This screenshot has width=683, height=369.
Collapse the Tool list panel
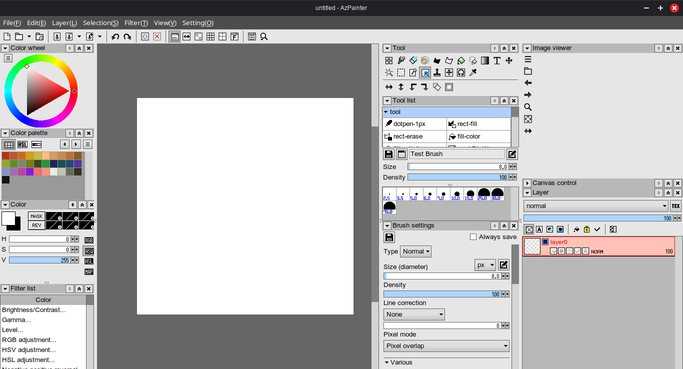click(387, 100)
